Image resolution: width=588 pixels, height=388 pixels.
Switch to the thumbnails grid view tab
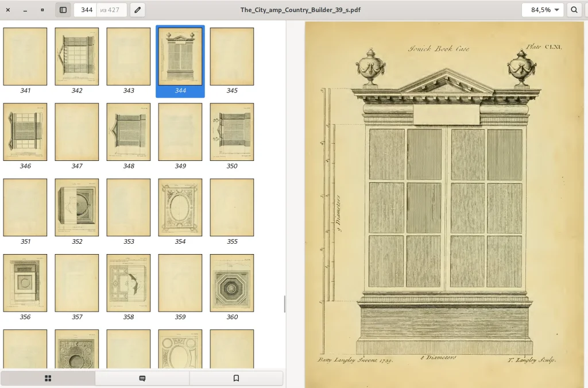click(x=48, y=378)
